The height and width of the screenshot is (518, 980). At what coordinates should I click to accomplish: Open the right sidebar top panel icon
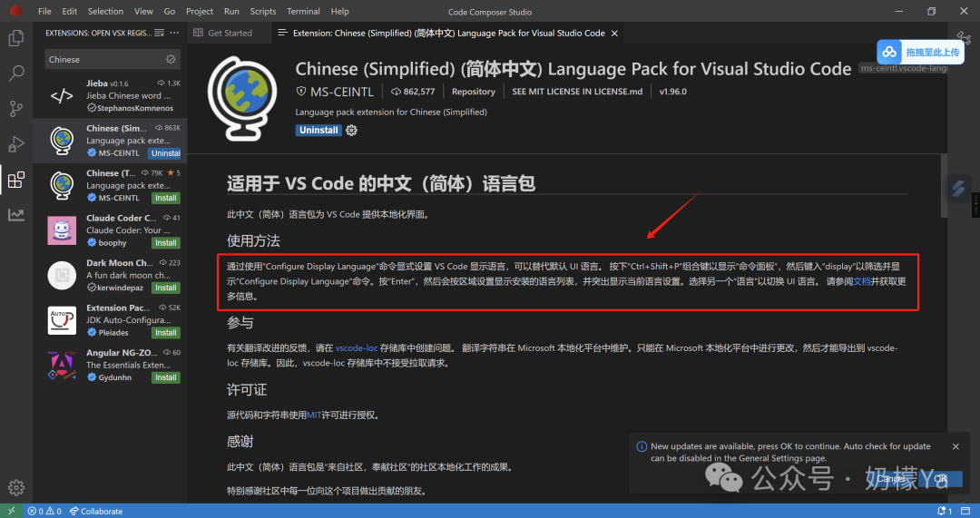pos(963,38)
